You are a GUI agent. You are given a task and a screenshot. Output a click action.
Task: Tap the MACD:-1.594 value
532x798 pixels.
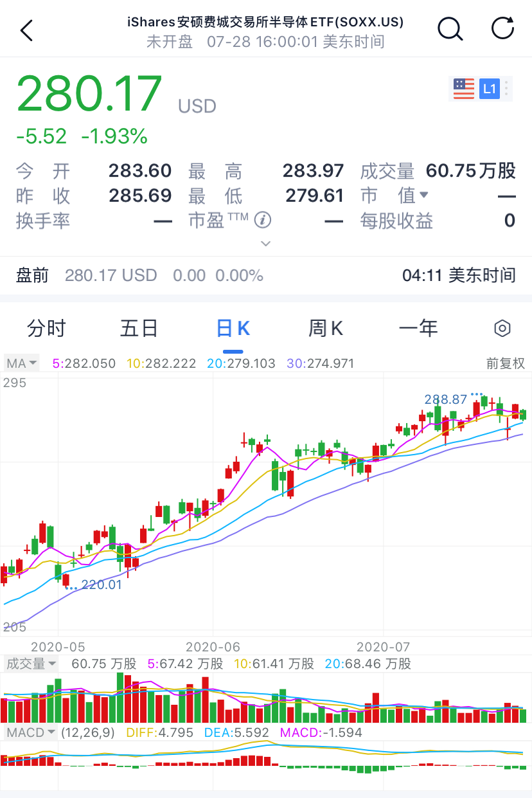pyautogui.click(x=321, y=732)
